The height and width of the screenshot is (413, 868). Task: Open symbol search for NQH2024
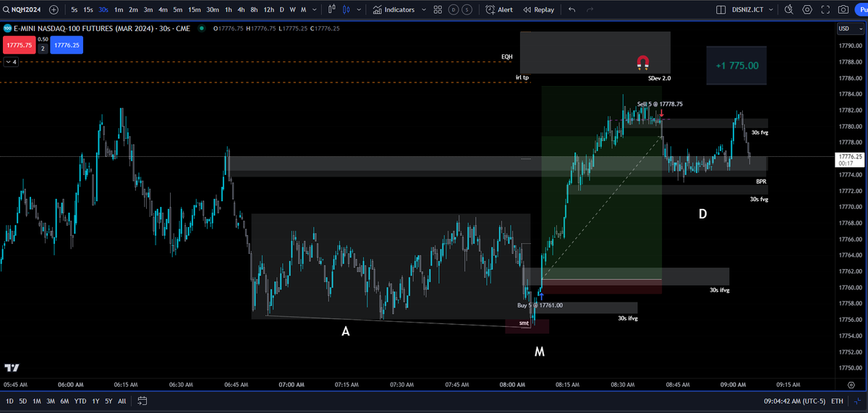coord(22,9)
